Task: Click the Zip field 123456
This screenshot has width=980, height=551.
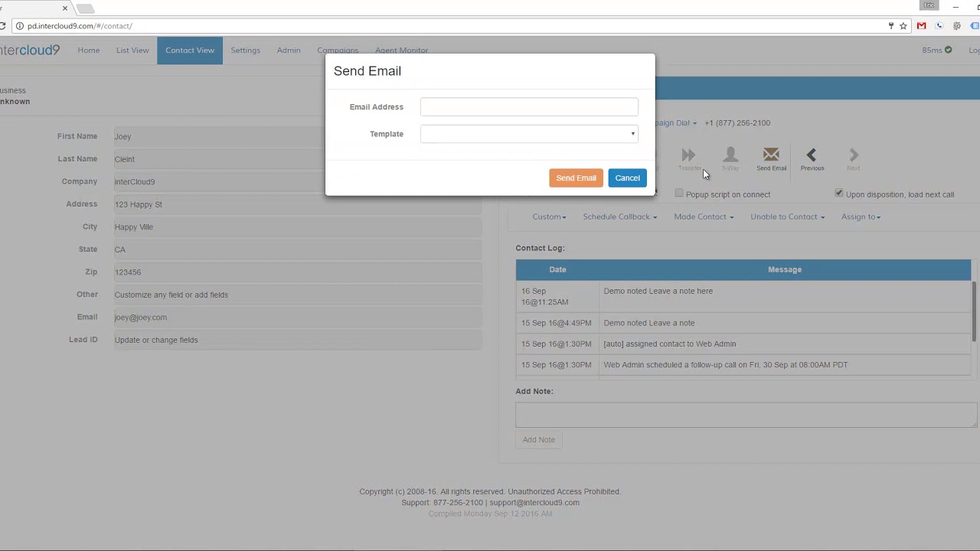Action: tap(298, 272)
